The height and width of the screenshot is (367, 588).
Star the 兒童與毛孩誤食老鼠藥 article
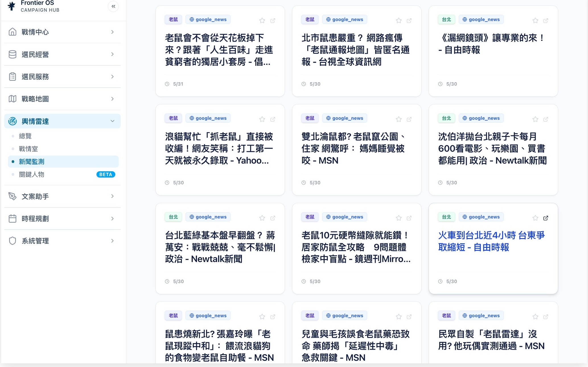click(x=399, y=317)
